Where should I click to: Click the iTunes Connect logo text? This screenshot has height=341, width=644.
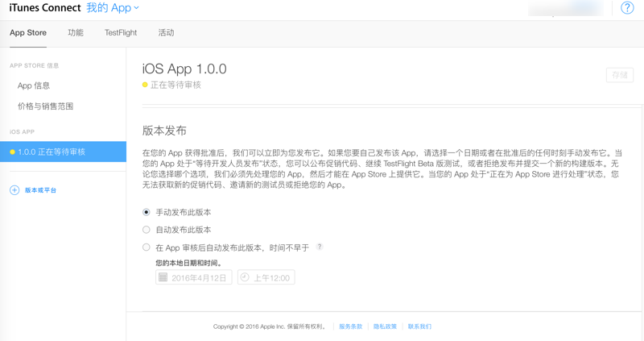45,8
